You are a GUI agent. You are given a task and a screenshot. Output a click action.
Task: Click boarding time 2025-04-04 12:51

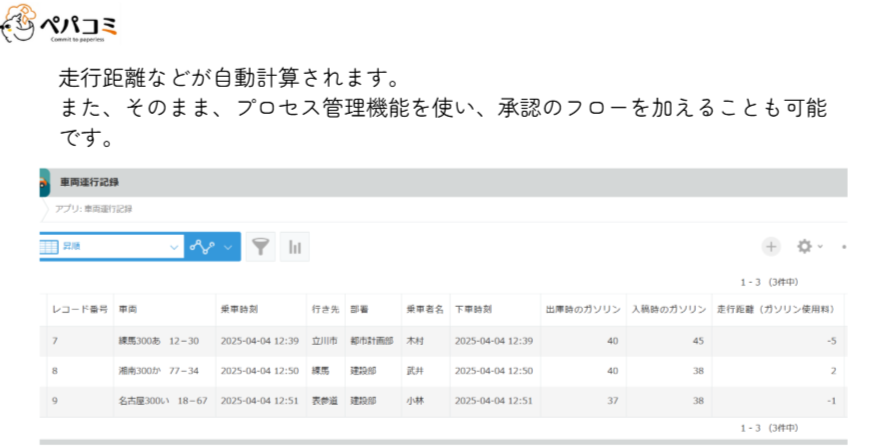(260, 400)
